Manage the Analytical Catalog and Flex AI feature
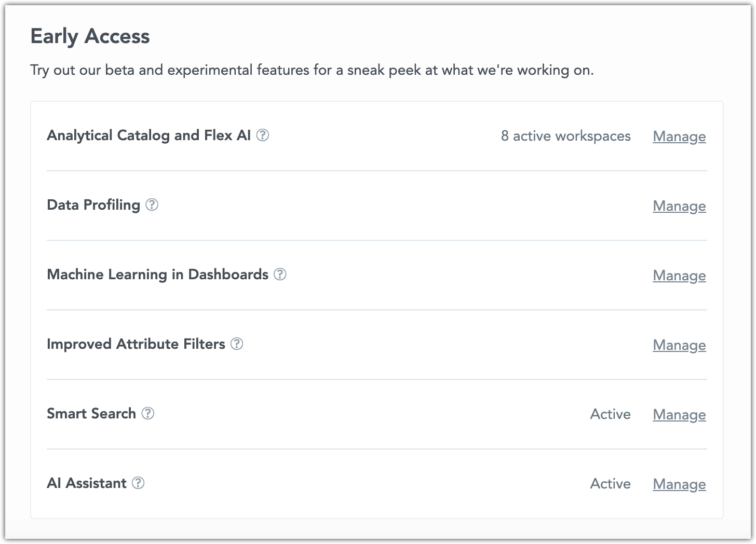 click(679, 137)
